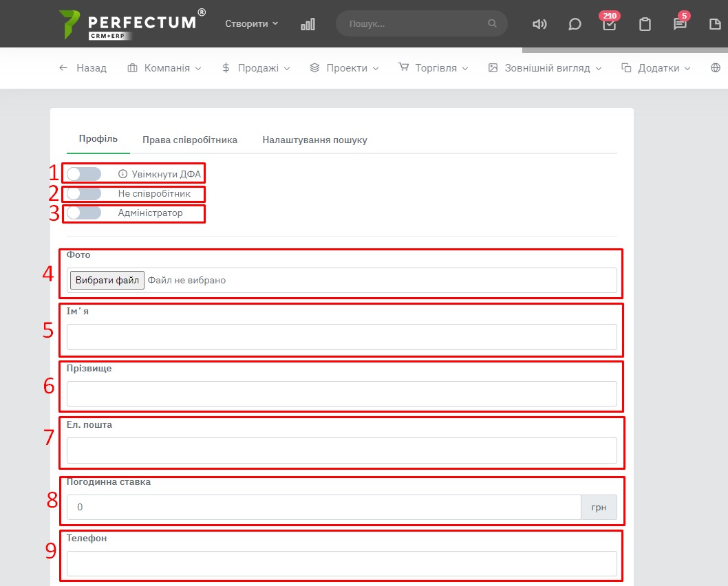Switch to Права співробітника tab
Viewport: 728px width, 586px height.
coord(190,140)
